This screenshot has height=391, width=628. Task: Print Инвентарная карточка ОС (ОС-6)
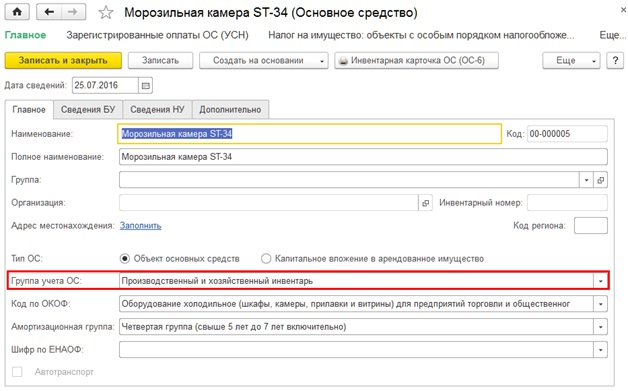[417, 60]
